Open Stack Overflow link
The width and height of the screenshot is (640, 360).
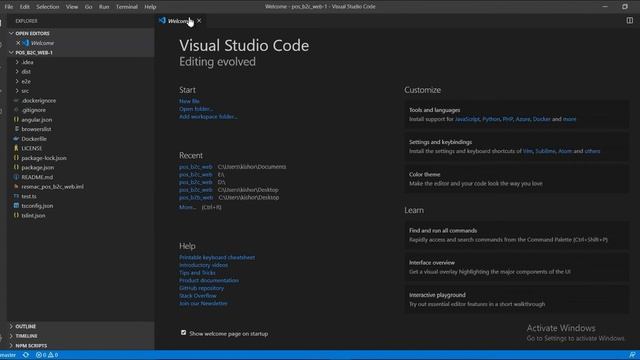pyautogui.click(x=198, y=296)
